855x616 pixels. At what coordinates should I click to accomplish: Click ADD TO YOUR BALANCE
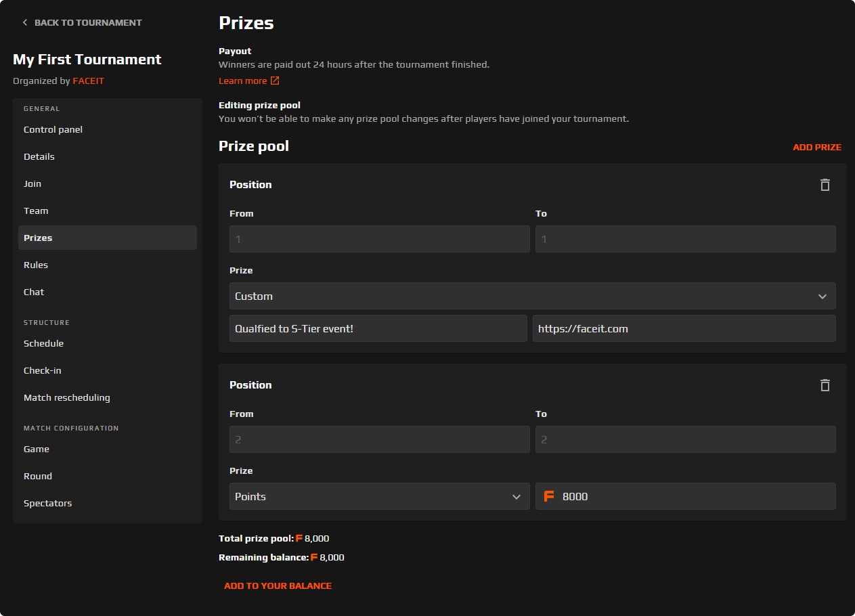tap(278, 586)
